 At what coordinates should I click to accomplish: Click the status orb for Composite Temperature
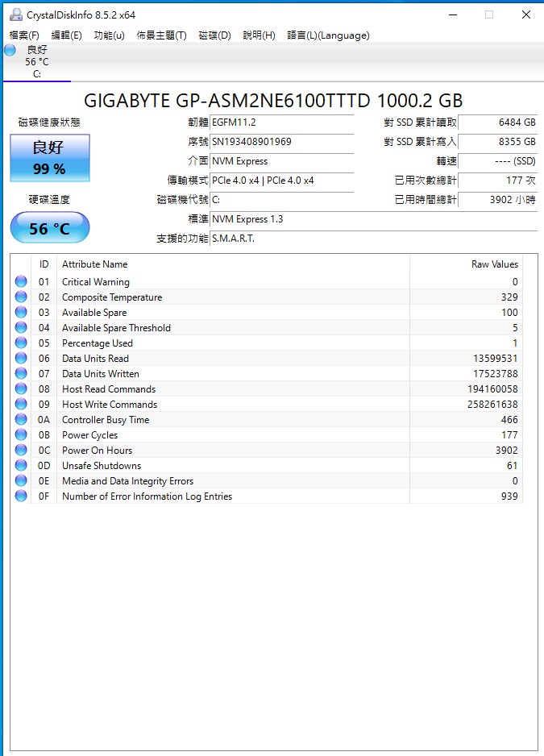tap(21, 297)
